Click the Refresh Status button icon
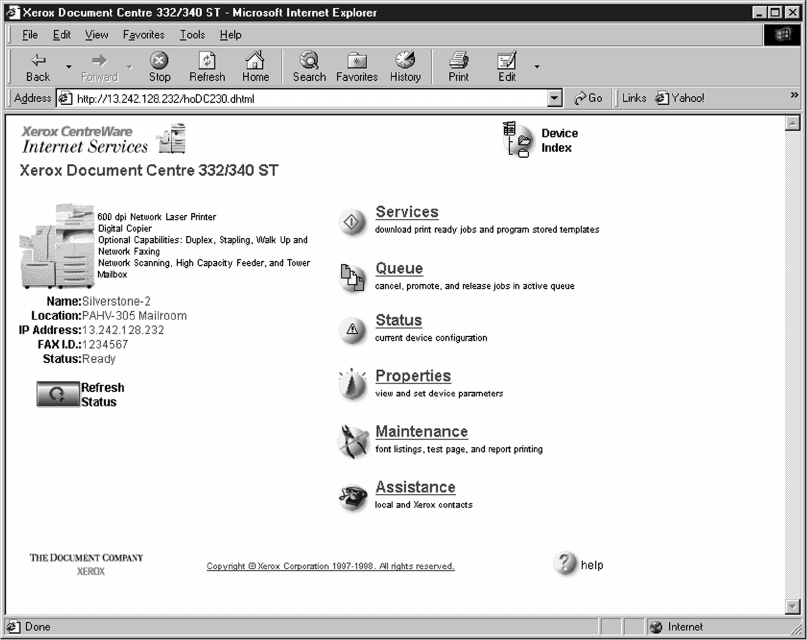This screenshot has width=807, height=640. 58,394
